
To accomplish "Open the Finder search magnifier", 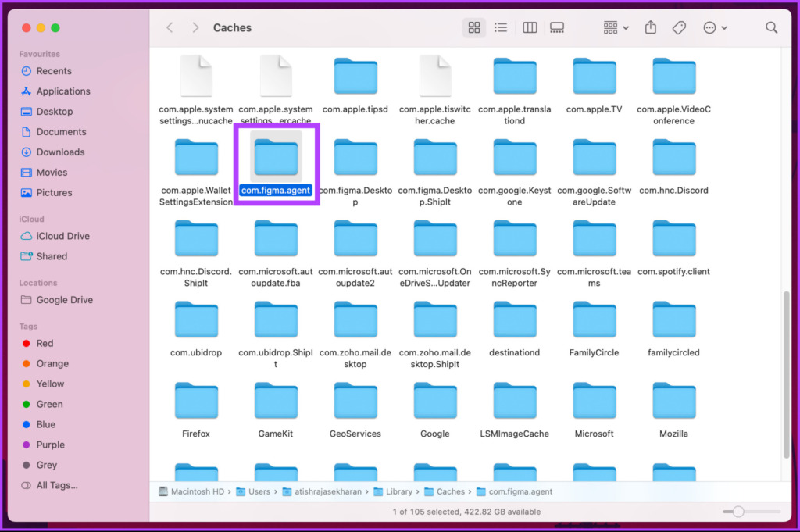I will tap(771, 27).
